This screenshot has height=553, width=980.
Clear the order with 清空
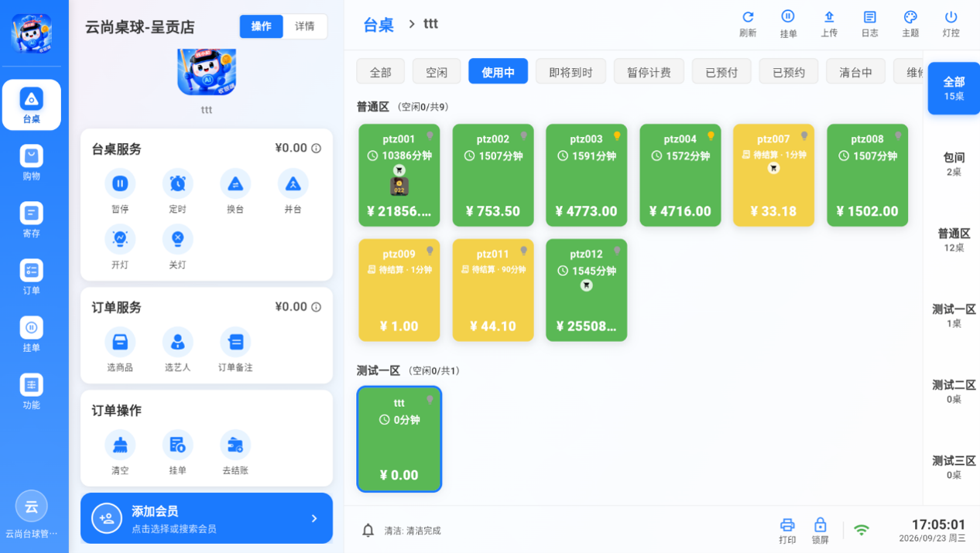[120, 445]
